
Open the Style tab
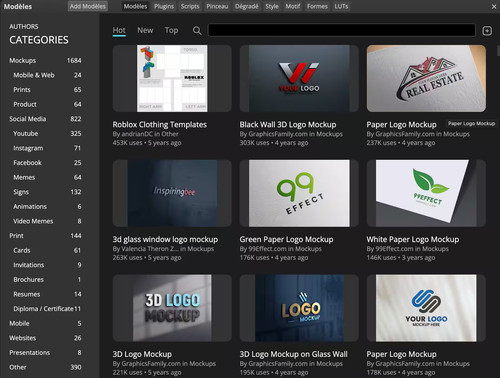click(x=272, y=6)
